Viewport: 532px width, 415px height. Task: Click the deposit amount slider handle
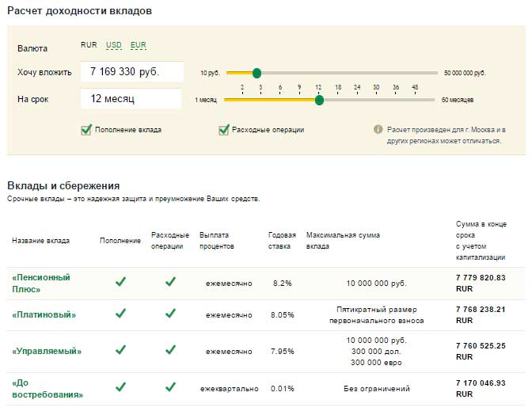pos(256,73)
